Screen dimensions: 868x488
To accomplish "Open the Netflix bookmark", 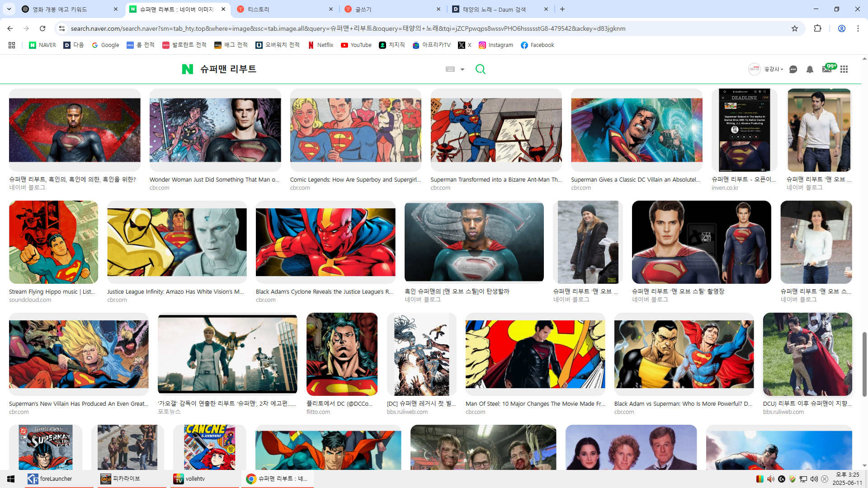I will point(321,45).
